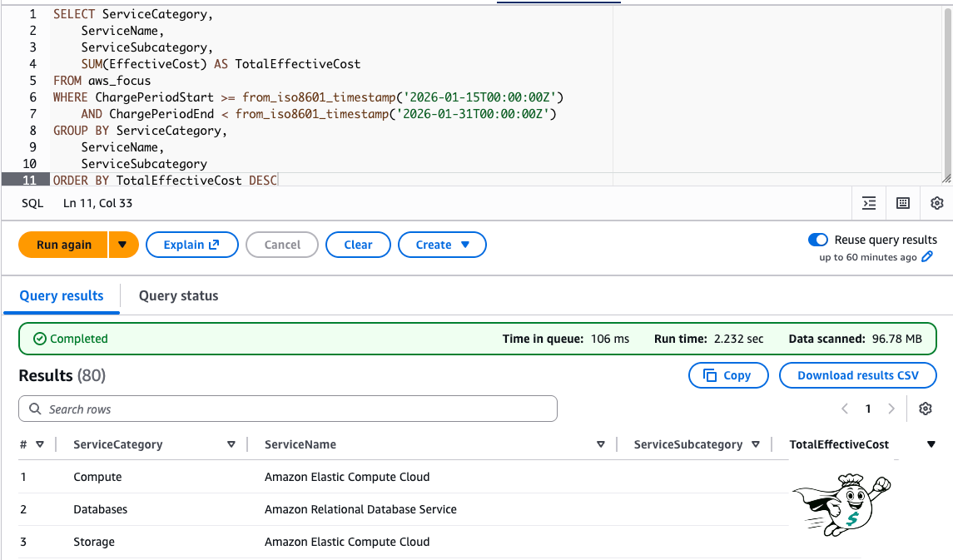Edit reuse query results time pencil icon
Image resolution: width=953 pixels, height=560 pixels.
tap(927, 257)
